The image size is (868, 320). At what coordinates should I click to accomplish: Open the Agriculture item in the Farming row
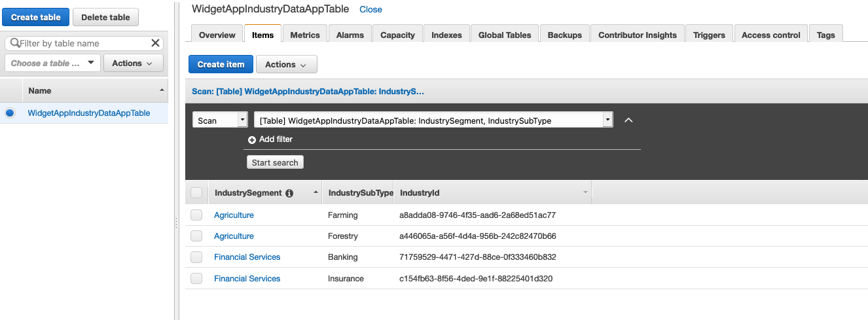(234, 215)
